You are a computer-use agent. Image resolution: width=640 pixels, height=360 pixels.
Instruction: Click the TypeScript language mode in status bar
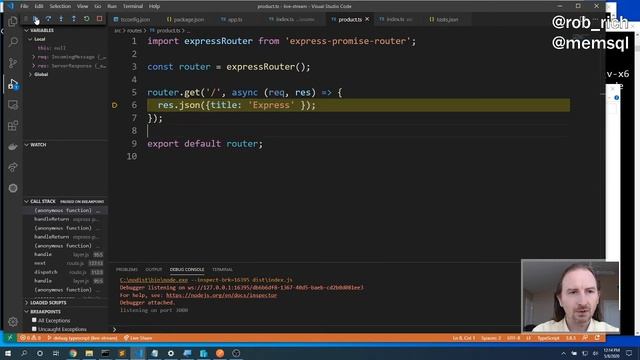click(x=548, y=338)
